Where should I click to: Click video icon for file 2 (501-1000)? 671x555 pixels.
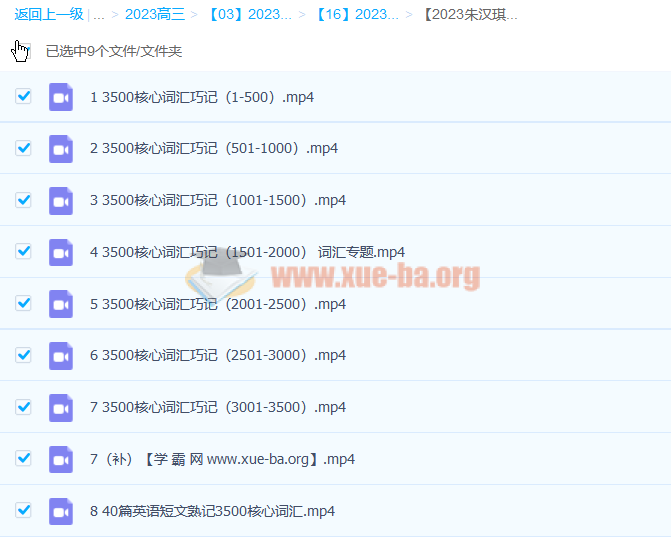61,148
